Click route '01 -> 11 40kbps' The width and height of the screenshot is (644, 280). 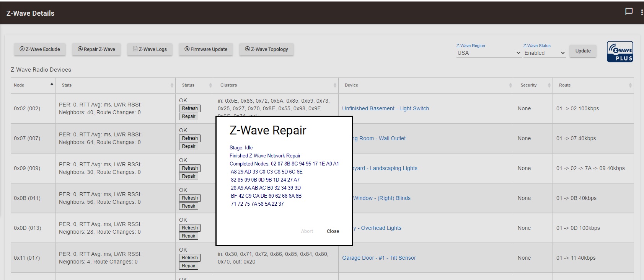click(x=576, y=258)
